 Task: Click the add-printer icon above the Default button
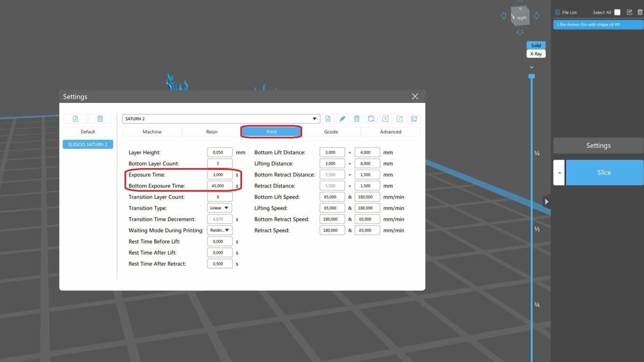[x=75, y=119]
